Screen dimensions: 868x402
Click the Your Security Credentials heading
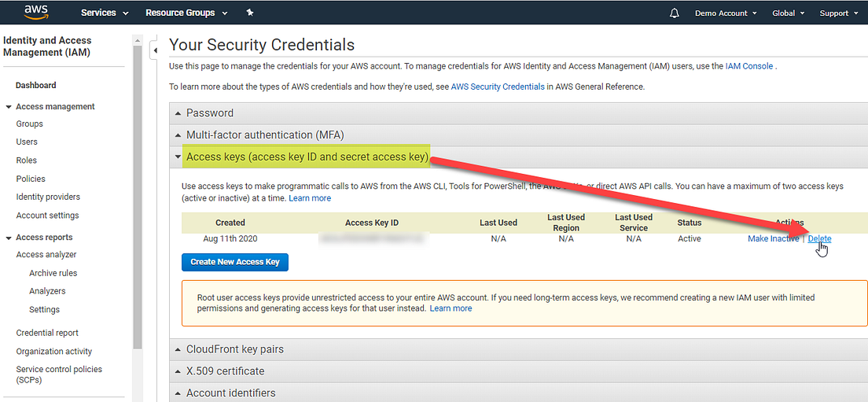click(261, 44)
